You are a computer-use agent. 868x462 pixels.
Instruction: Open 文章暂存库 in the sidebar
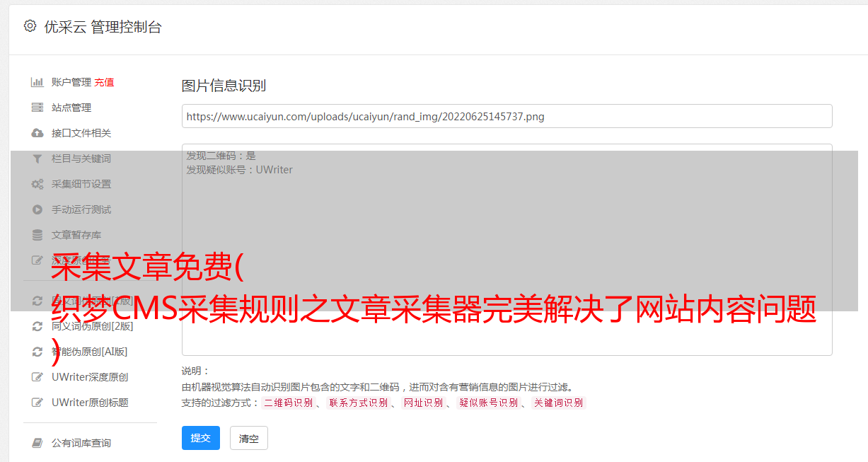76,235
